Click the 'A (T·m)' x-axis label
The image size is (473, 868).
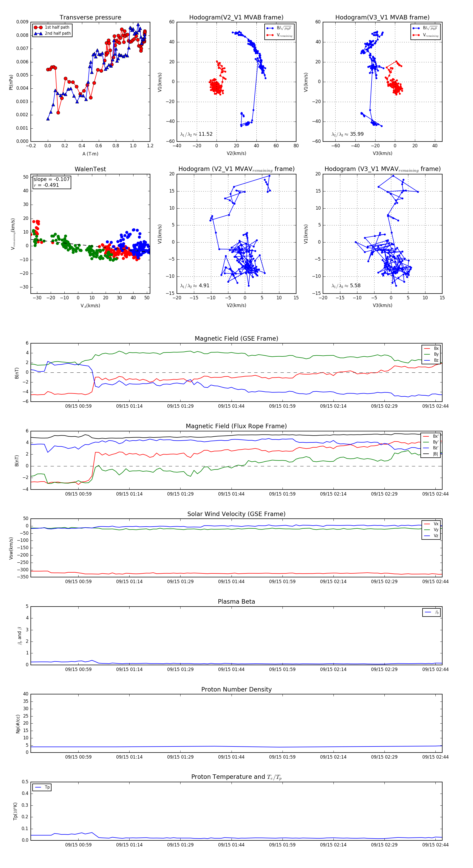90,154
